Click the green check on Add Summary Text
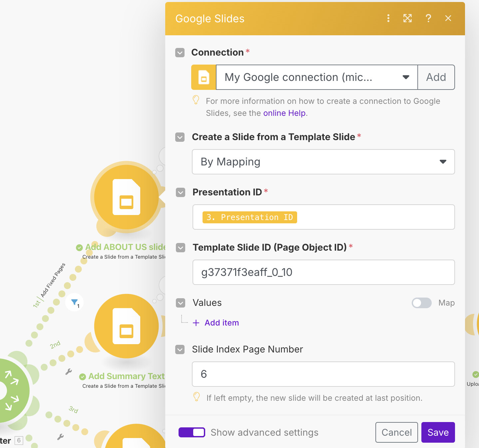Screen dimensions: 479x448 coord(82,377)
